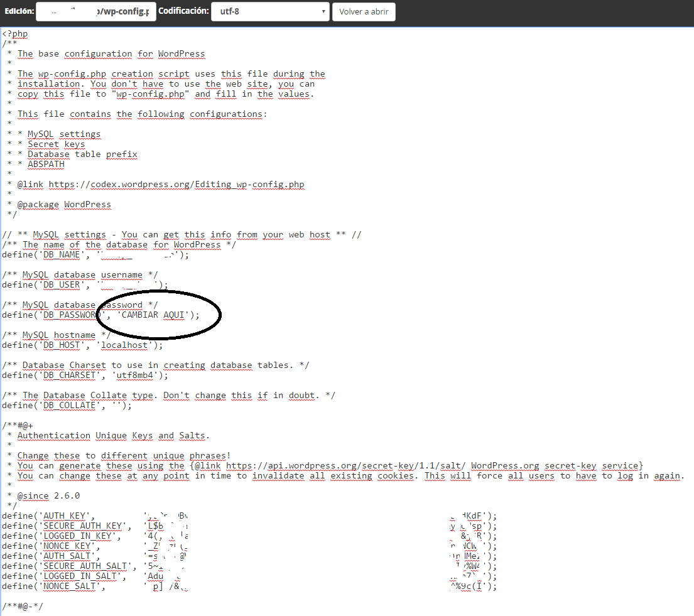Click the '@package WordPress' comment line
Image resolution: width=694 pixels, height=616 pixels.
[x=64, y=205]
